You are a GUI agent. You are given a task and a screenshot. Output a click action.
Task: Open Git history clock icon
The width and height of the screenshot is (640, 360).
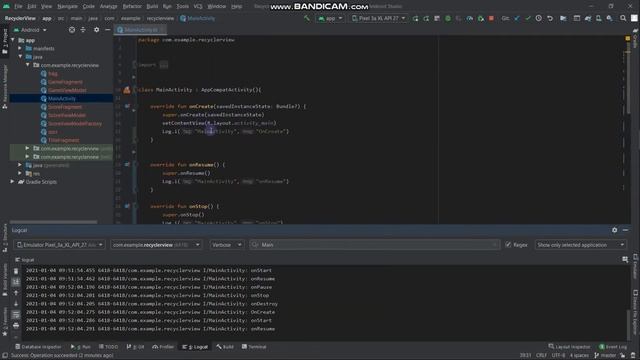pos(539,18)
